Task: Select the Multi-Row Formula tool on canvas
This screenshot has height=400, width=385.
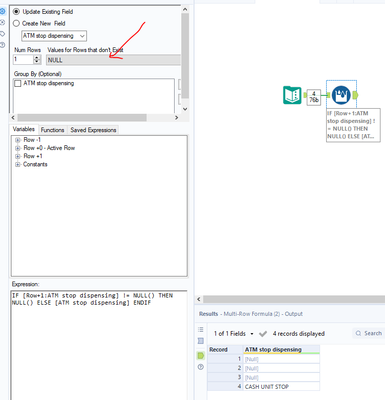Action: (x=341, y=95)
